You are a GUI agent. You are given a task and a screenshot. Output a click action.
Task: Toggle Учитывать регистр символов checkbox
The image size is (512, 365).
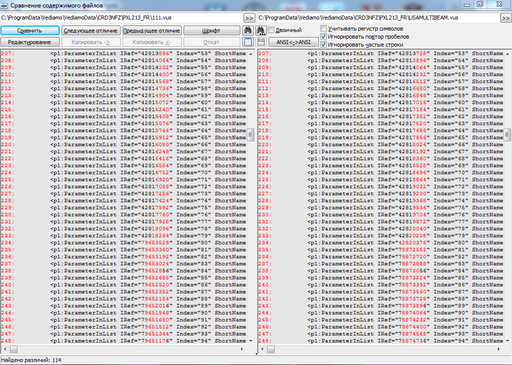coord(323,28)
